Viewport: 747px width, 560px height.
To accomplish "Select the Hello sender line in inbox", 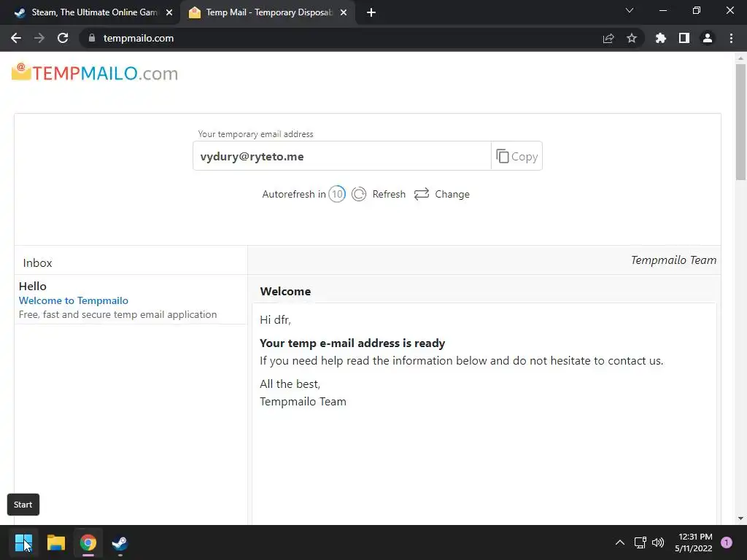I will click(x=32, y=286).
